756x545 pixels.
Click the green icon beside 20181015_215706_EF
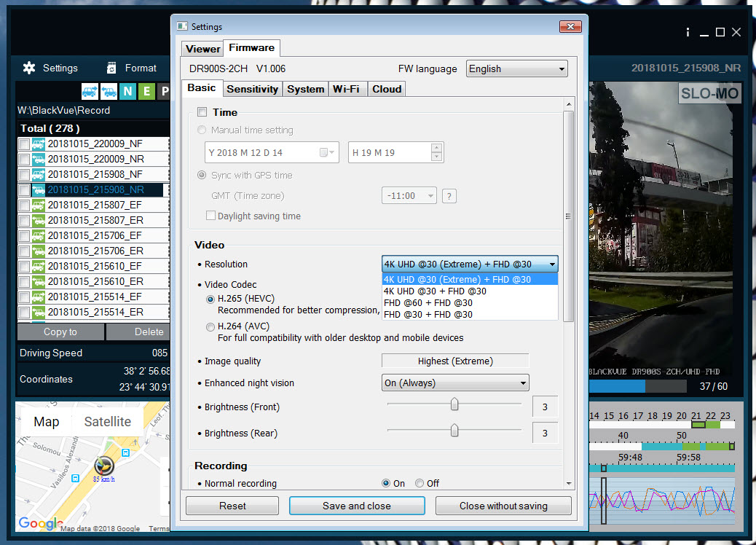pyautogui.click(x=39, y=236)
